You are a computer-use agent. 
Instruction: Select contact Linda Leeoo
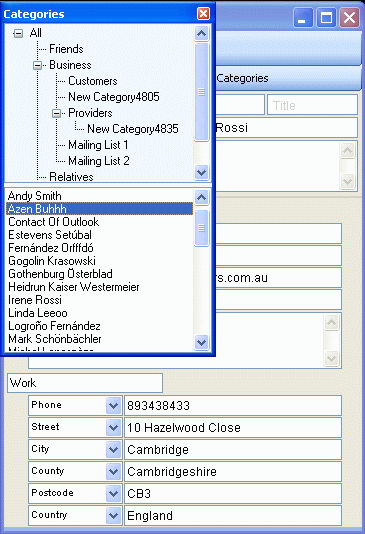pos(99,313)
